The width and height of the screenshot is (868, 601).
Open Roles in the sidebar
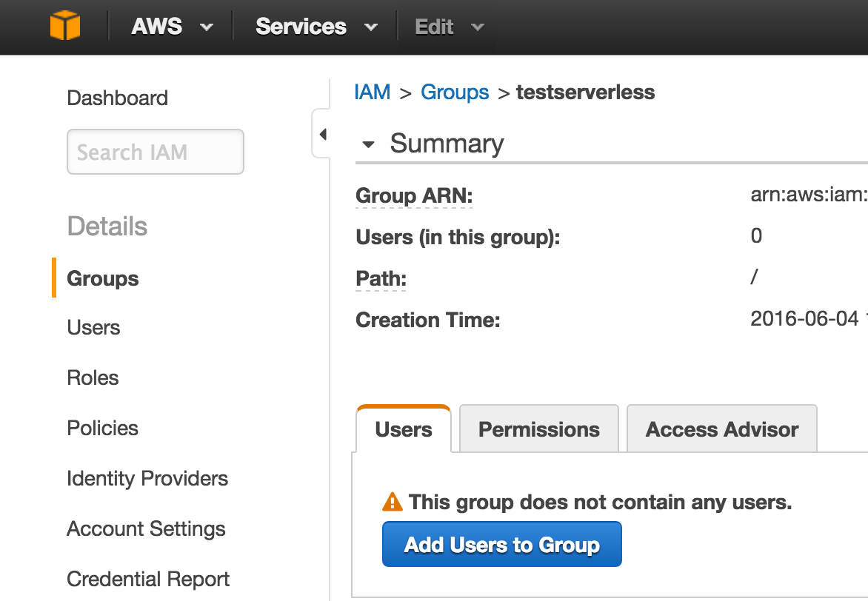(93, 377)
